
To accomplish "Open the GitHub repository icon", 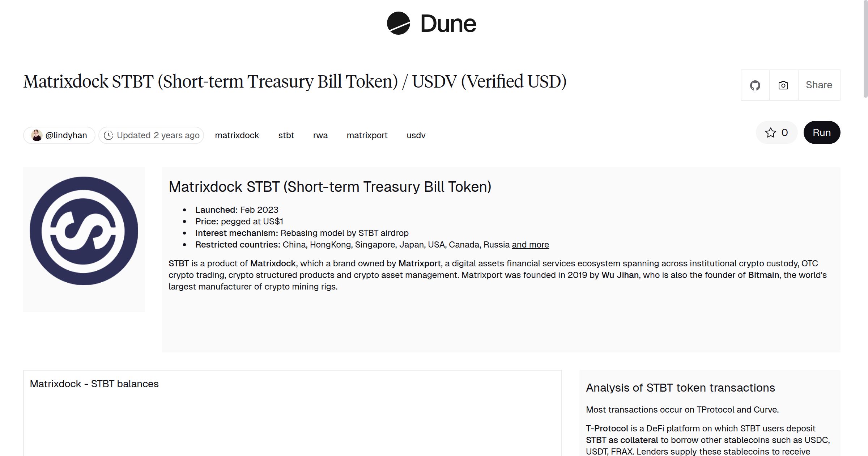I will click(x=755, y=85).
